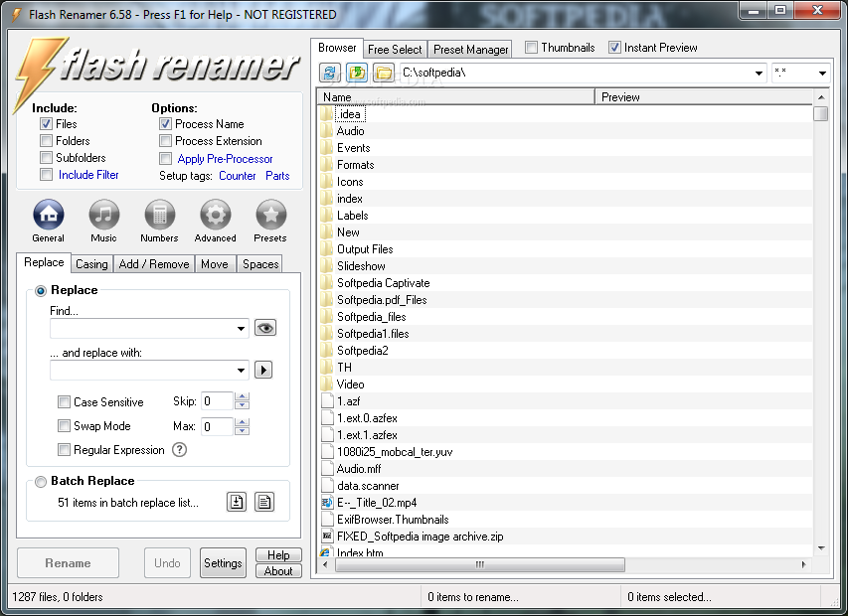Click the About button
Screen dimensions: 848x616
(x=278, y=571)
